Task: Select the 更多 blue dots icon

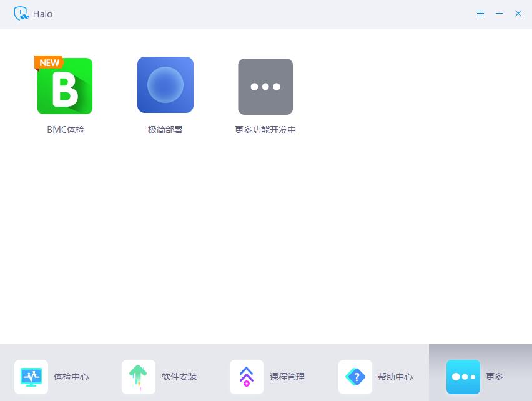Action: (x=463, y=377)
